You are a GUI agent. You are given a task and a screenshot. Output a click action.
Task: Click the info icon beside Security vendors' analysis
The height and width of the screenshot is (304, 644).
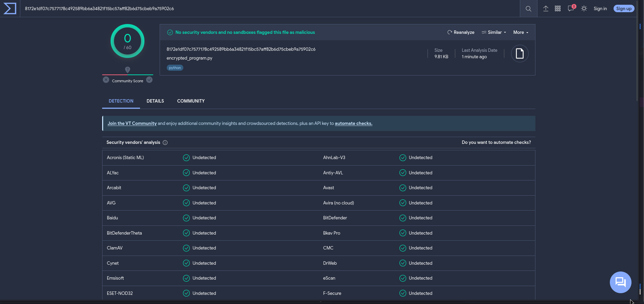tap(165, 143)
